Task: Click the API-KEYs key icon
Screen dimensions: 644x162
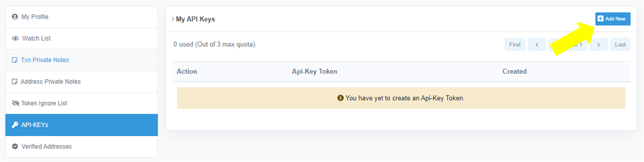Action: (x=15, y=125)
